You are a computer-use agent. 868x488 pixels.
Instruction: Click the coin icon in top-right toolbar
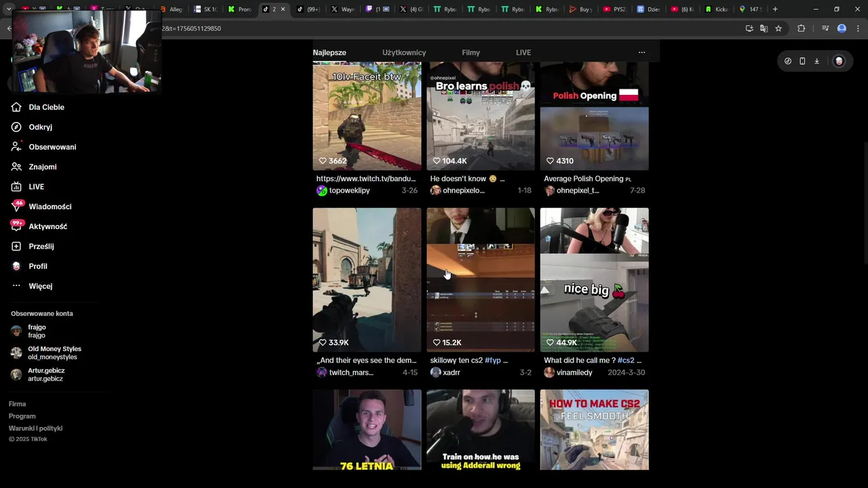787,61
